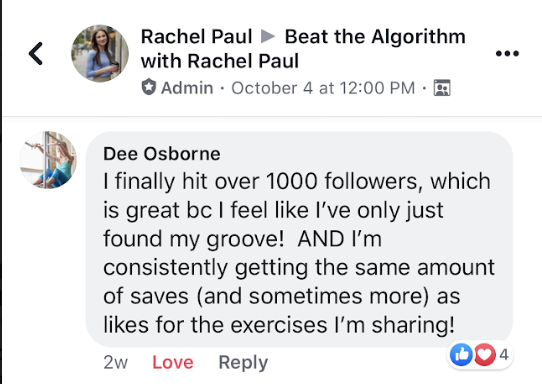Toggle the Love reaction on the comment
Image resolution: width=542 pixels, height=384 pixels.
click(173, 362)
